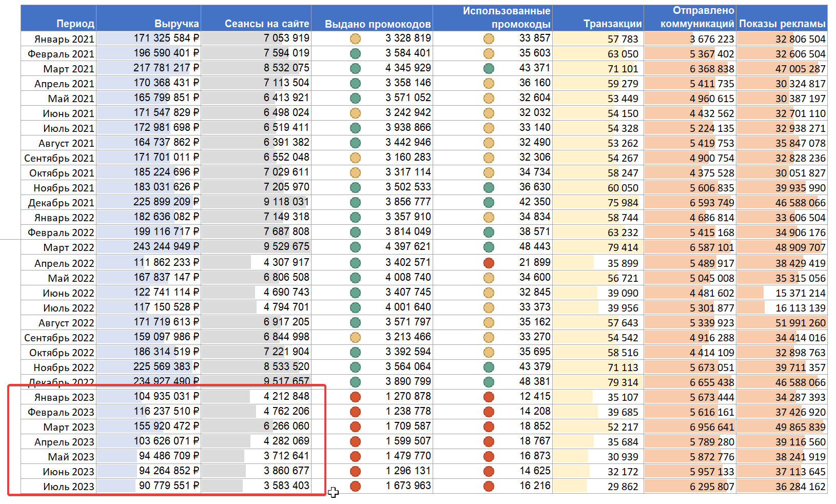Viewport: 836px width, 504px height.
Task: Click sessions cell 6 266 060
Action: (256, 427)
